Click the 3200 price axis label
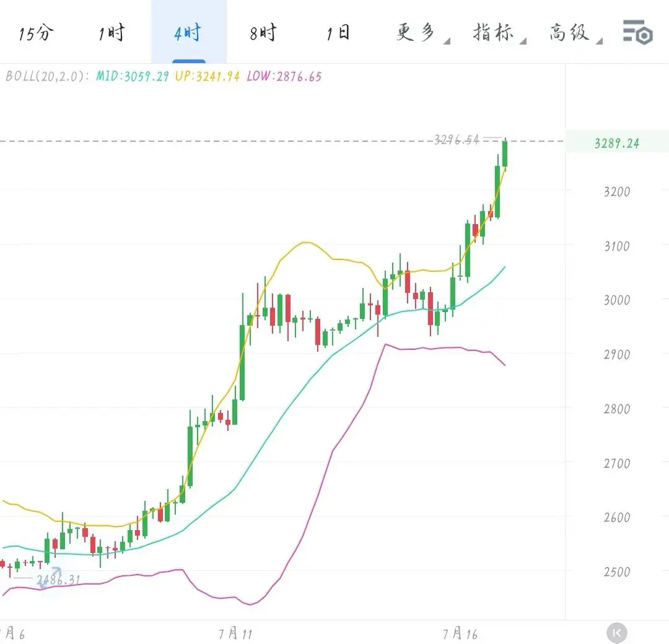This screenshot has width=669, height=644. [x=617, y=192]
